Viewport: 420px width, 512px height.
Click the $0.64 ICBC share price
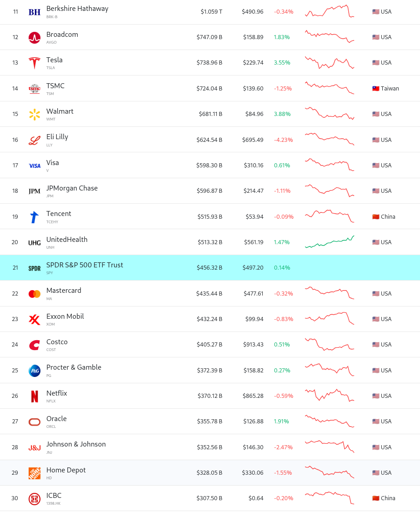tap(256, 498)
